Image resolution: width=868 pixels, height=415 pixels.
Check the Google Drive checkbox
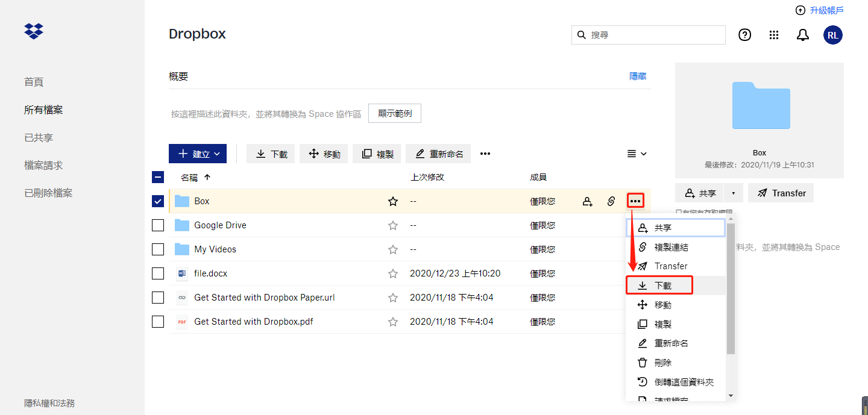[158, 225]
